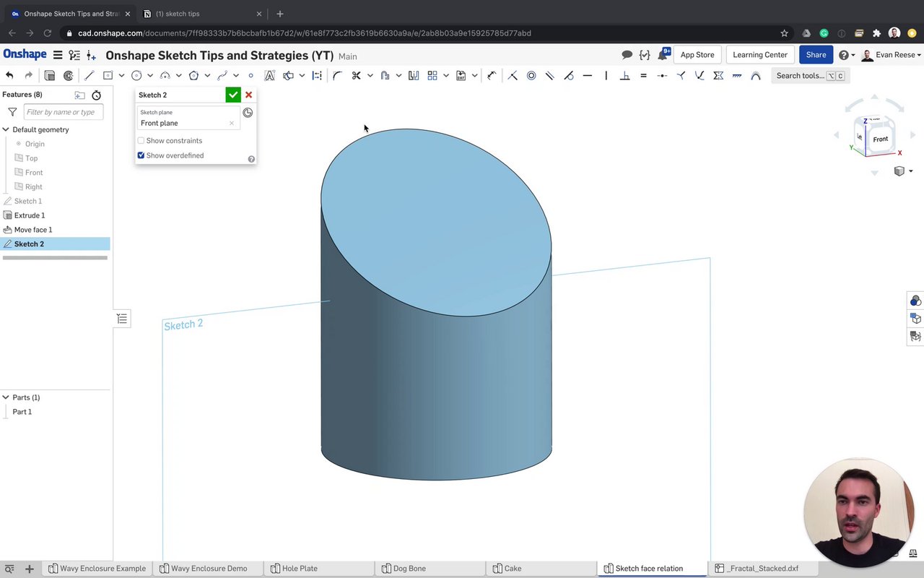The image size is (924, 578).
Task: Select the Text sketch tool
Action: coord(269,76)
